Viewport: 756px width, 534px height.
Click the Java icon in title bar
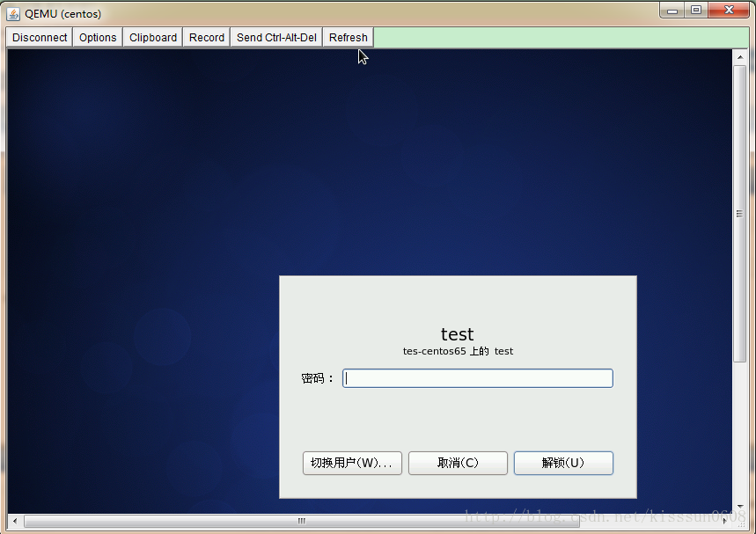[x=13, y=14]
